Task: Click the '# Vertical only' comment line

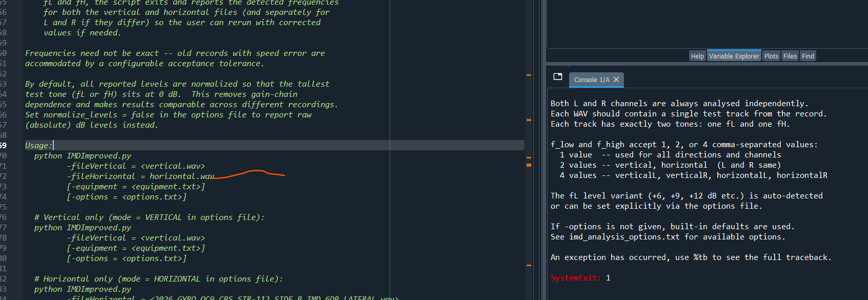Action: coord(149,217)
